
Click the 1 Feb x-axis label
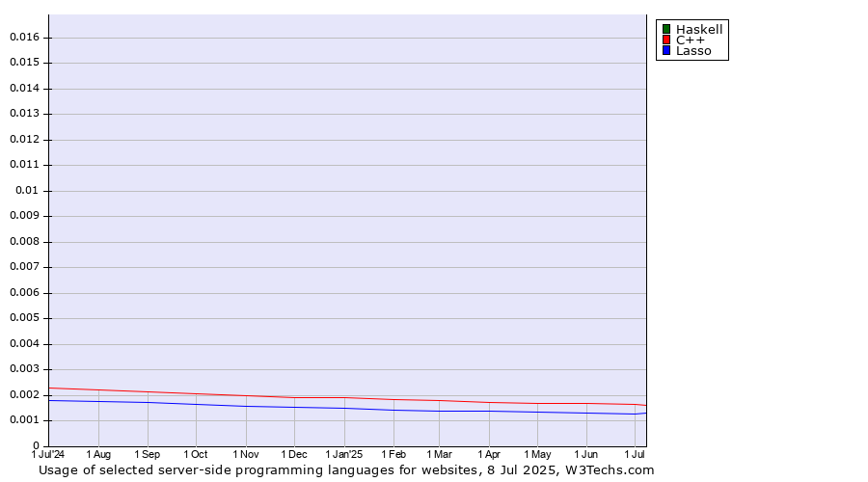(x=393, y=454)
